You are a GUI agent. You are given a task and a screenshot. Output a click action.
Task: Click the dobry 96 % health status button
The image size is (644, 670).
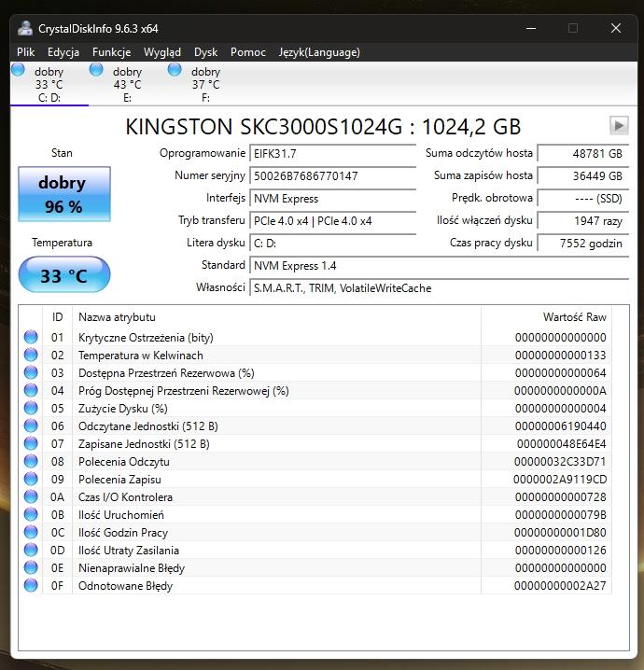coord(63,194)
